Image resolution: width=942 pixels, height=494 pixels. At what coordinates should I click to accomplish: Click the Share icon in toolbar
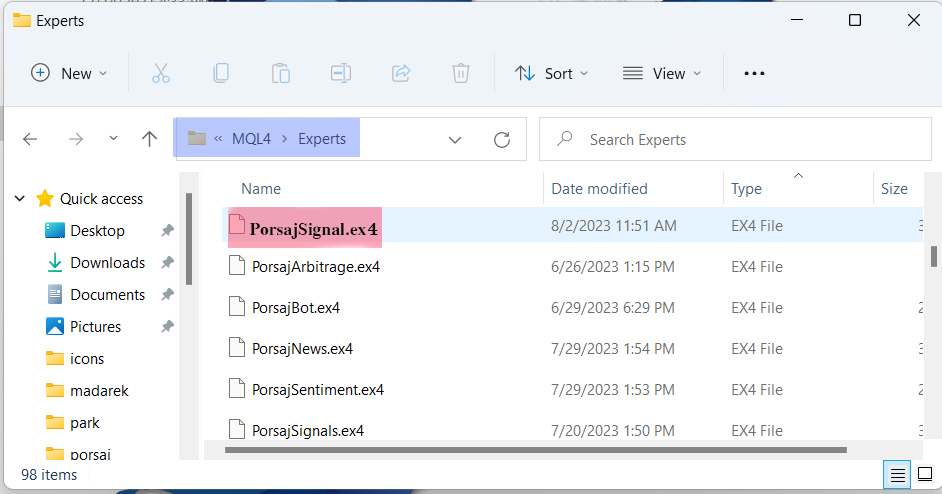pos(401,73)
